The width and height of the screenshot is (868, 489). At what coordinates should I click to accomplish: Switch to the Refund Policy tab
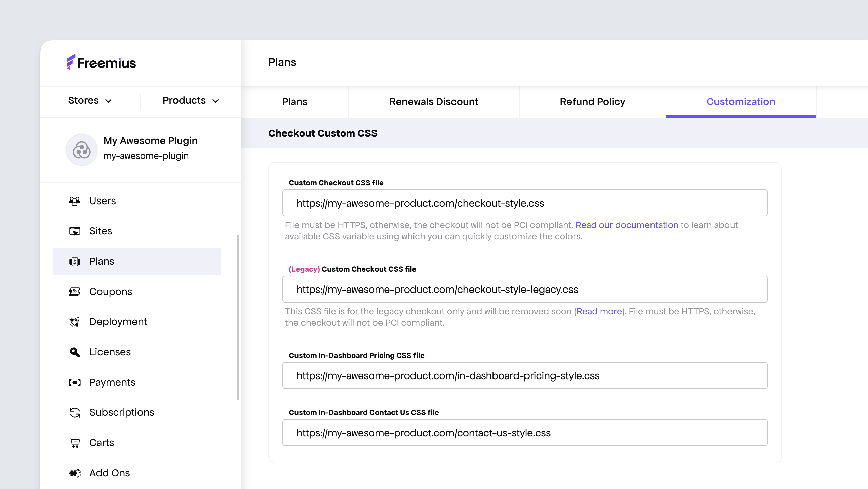[x=592, y=102]
